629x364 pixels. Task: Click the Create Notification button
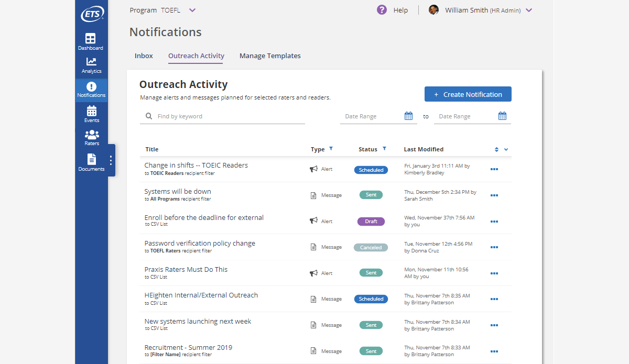[468, 94]
